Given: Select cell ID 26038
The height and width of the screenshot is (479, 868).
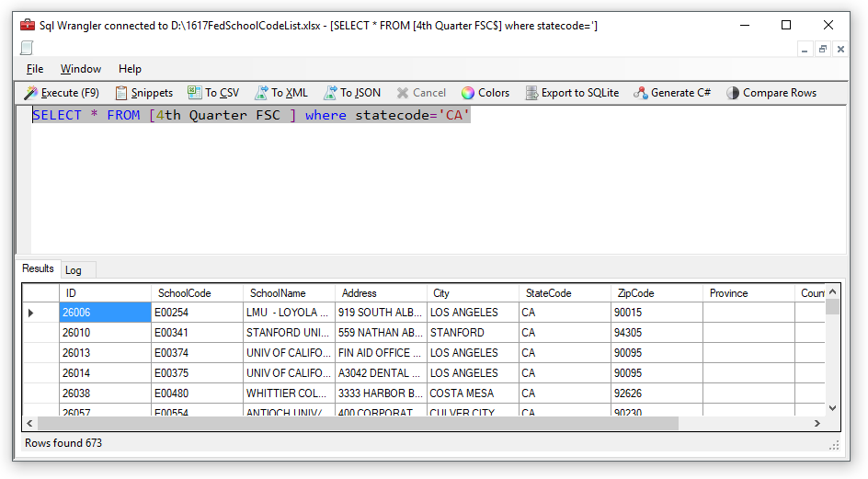Looking at the screenshot, I should [105, 393].
